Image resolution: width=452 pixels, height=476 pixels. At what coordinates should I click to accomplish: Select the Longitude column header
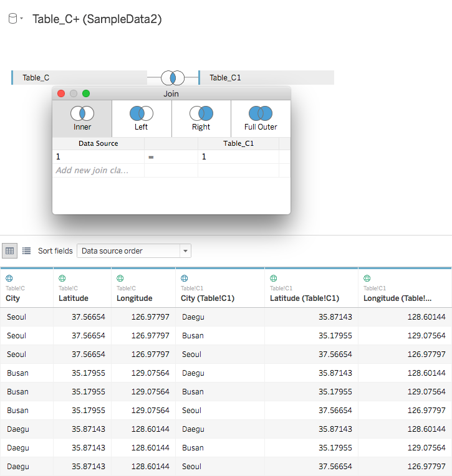click(x=143, y=288)
